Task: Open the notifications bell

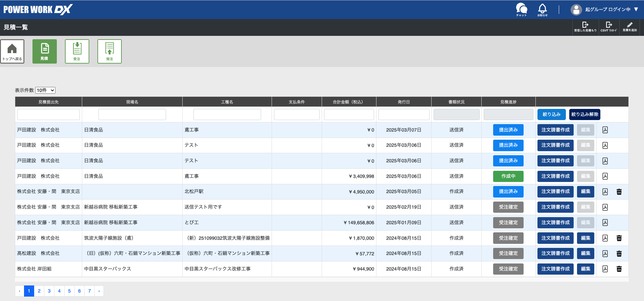Action: click(542, 9)
